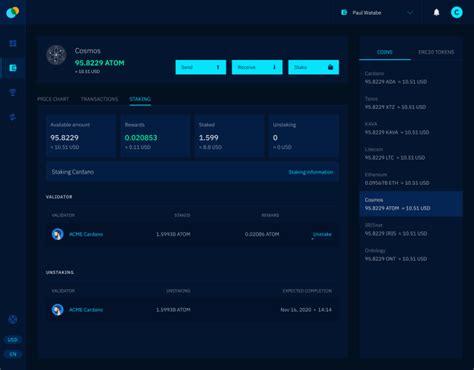The height and width of the screenshot is (370, 474).
Task: Open ACME Cardano in the Validator table
Action: tap(86, 234)
